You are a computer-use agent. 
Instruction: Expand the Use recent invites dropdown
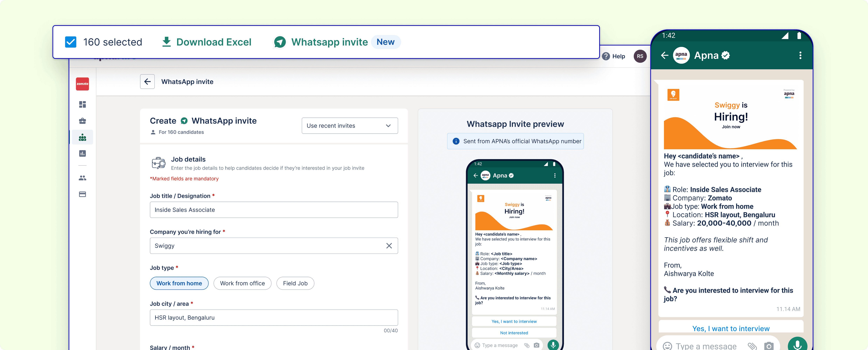point(349,126)
